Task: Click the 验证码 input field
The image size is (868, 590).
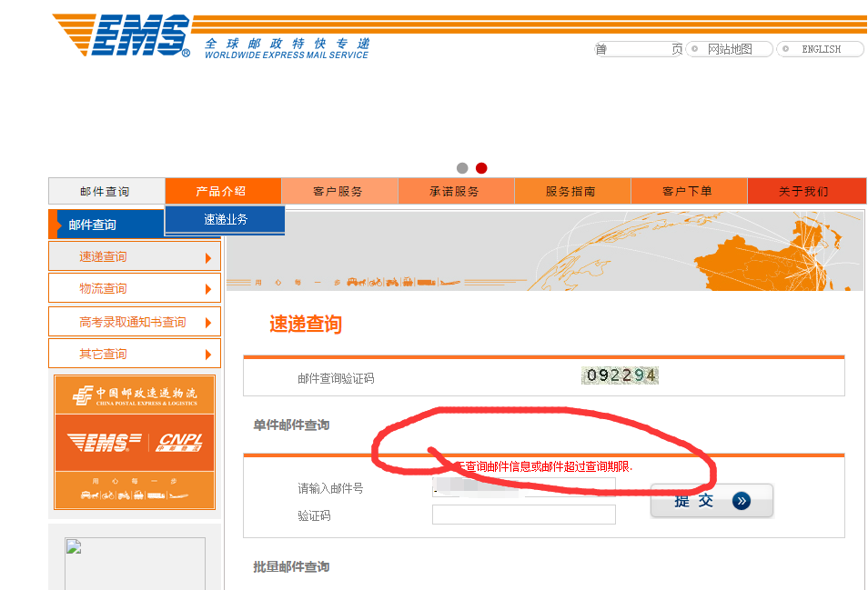Action: click(x=523, y=515)
